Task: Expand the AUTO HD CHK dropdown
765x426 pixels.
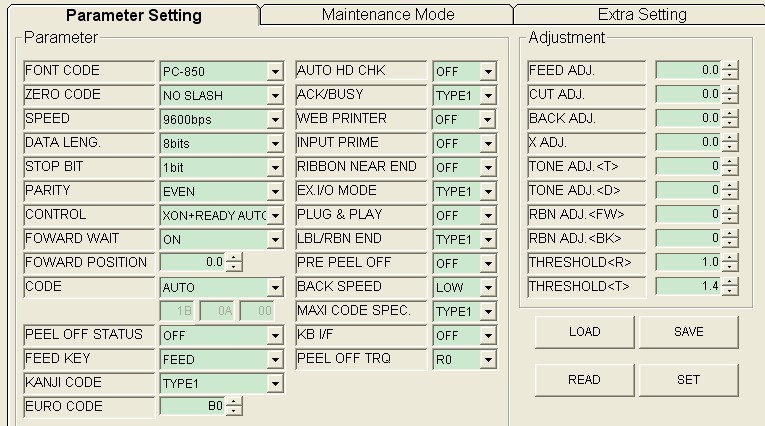Action: click(488, 72)
